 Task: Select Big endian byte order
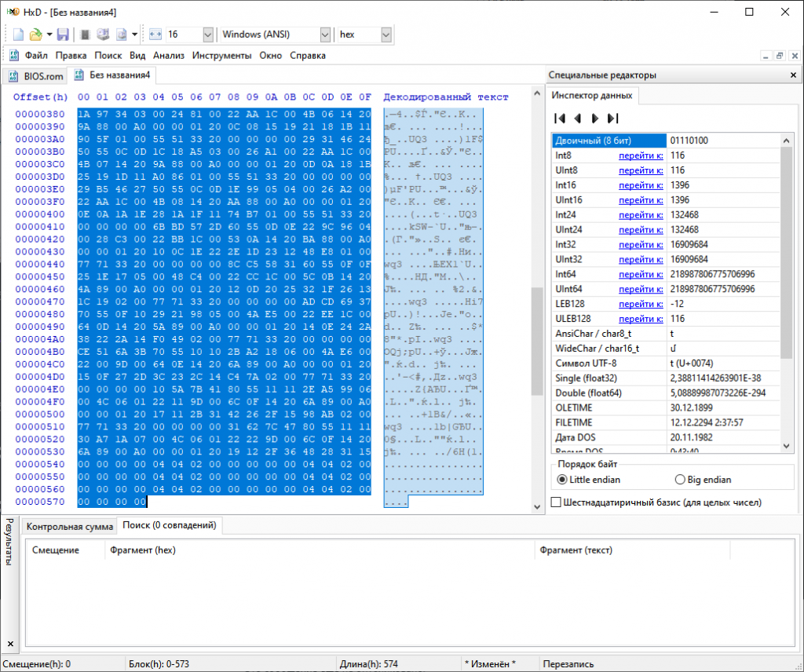coord(703,480)
